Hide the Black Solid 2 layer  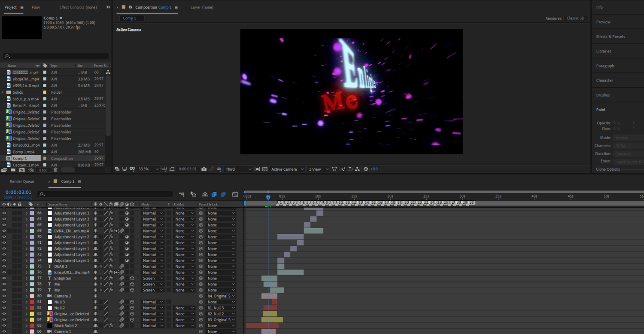pos(4,326)
